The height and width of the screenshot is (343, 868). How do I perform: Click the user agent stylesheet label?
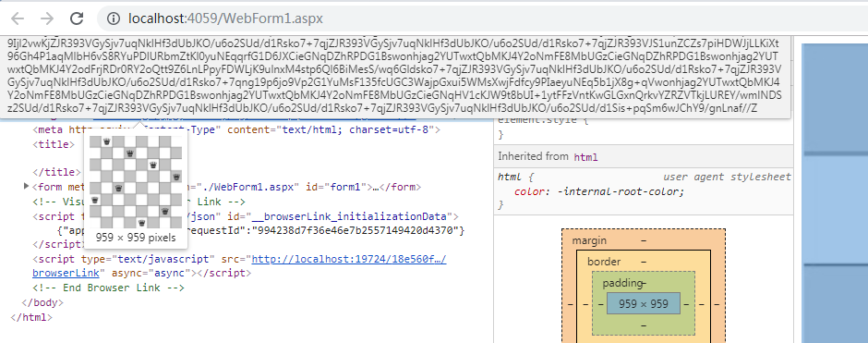(x=727, y=178)
